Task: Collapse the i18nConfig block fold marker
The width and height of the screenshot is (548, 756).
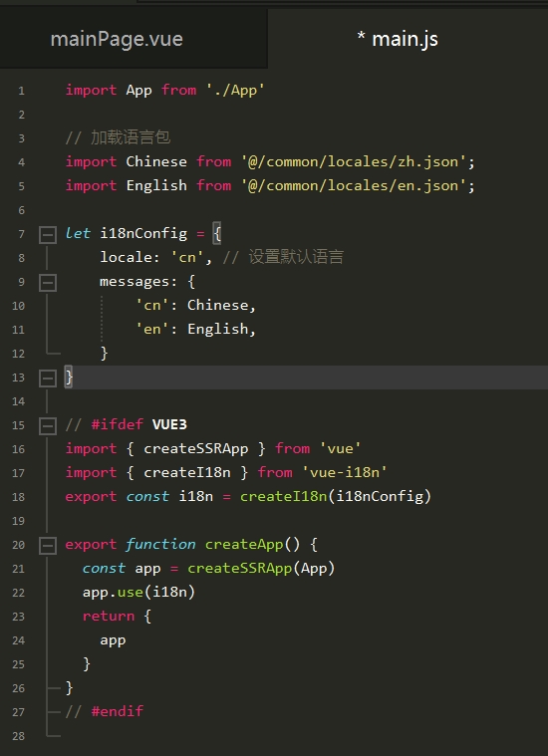Action: pos(48,235)
